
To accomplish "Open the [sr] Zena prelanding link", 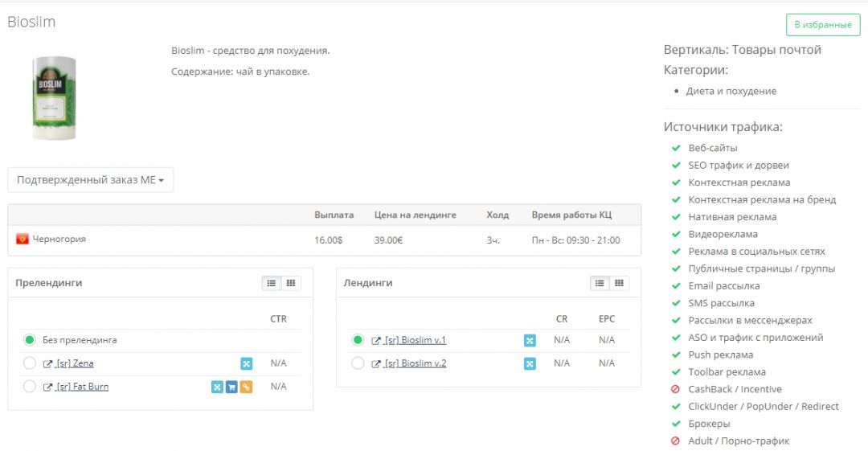I will [75, 363].
